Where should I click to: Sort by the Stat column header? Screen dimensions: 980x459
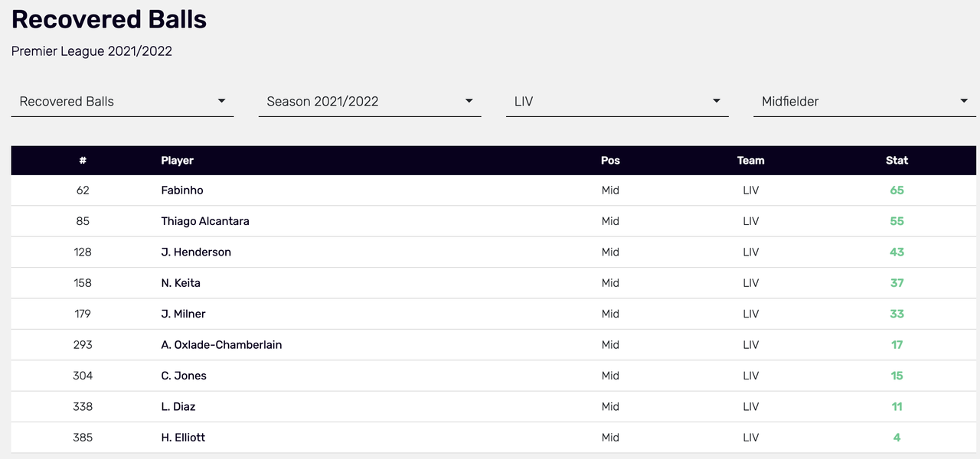coord(897,161)
